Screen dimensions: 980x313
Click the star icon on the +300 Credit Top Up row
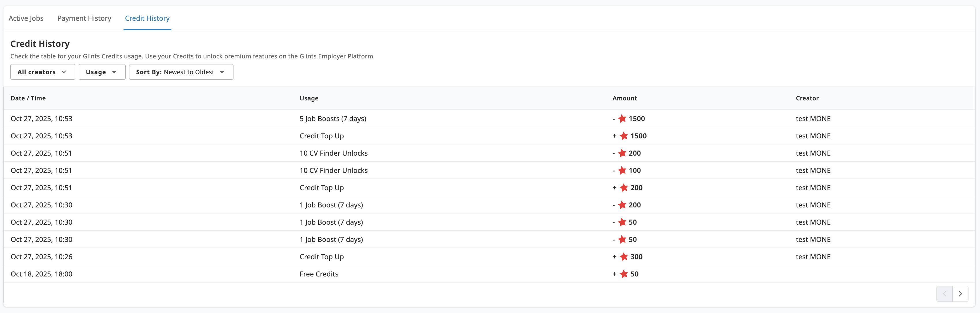coord(623,257)
